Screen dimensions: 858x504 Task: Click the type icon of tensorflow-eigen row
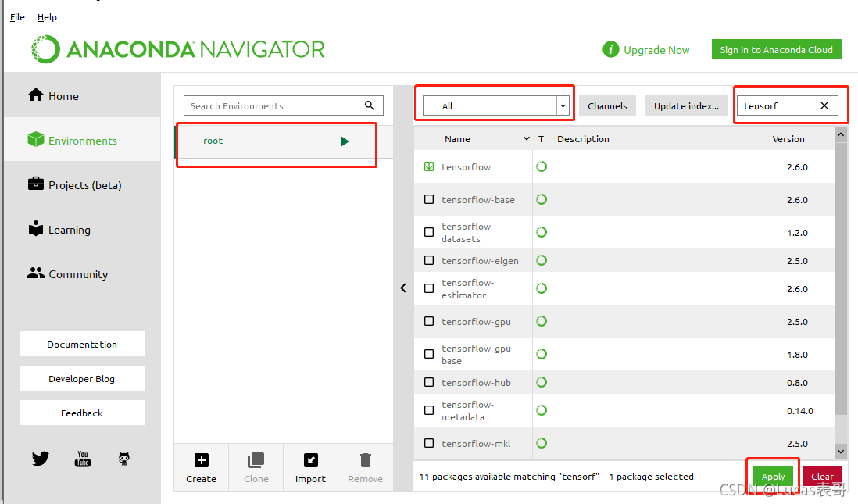542,260
